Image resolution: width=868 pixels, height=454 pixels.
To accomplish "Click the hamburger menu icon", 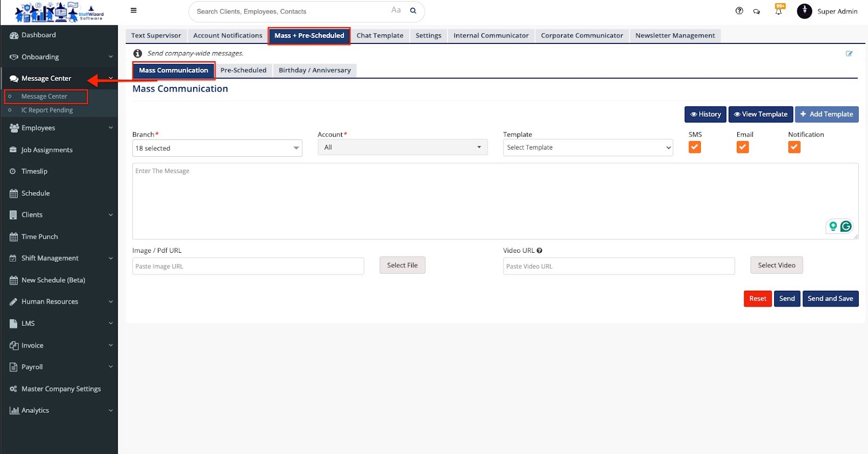I will click(x=133, y=10).
